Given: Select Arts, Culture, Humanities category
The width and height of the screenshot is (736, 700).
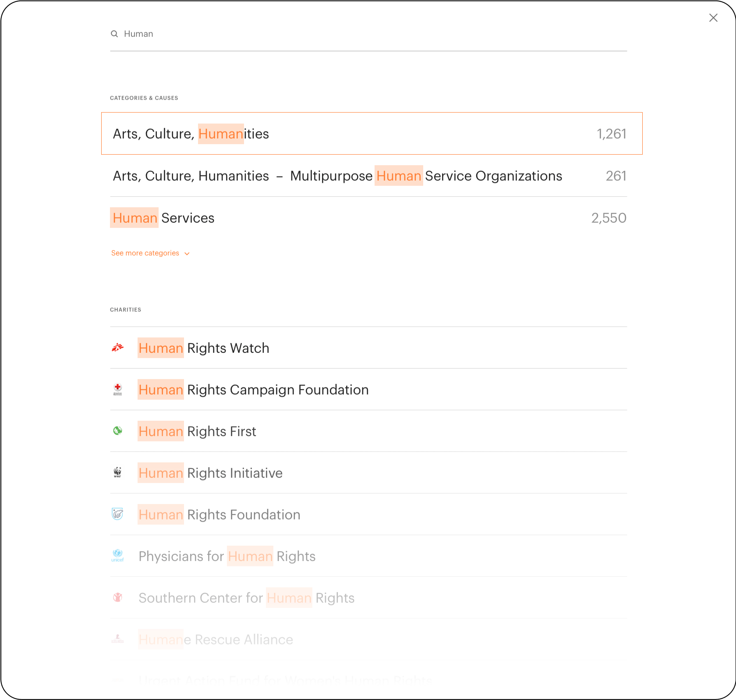Looking at the screenshot, I should point(191,134).
